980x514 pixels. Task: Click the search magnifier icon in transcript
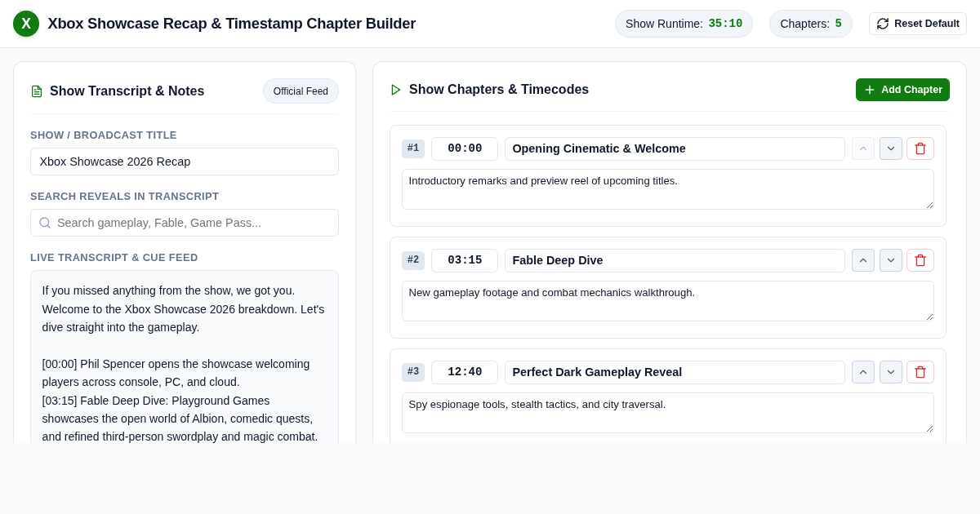coord(45,223)
